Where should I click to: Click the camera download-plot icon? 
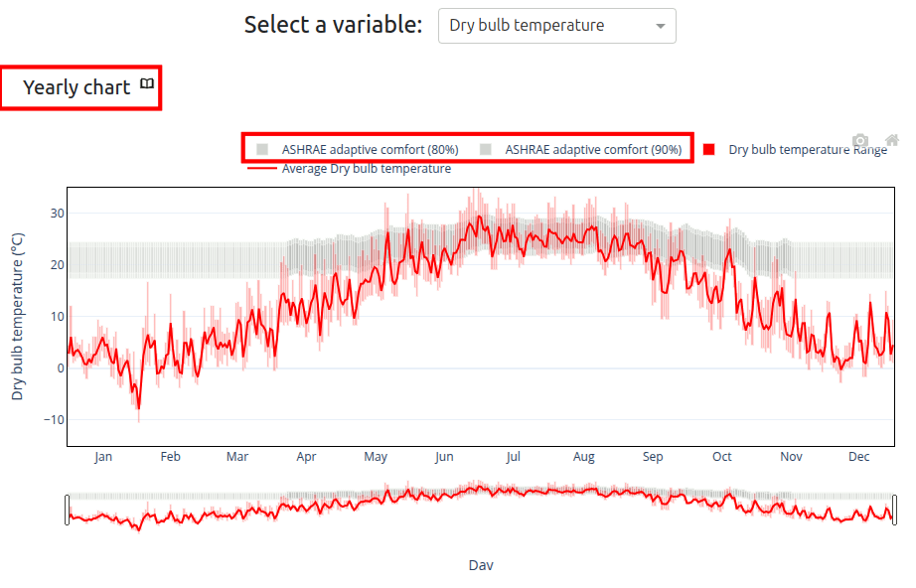[x=860, y=142]
